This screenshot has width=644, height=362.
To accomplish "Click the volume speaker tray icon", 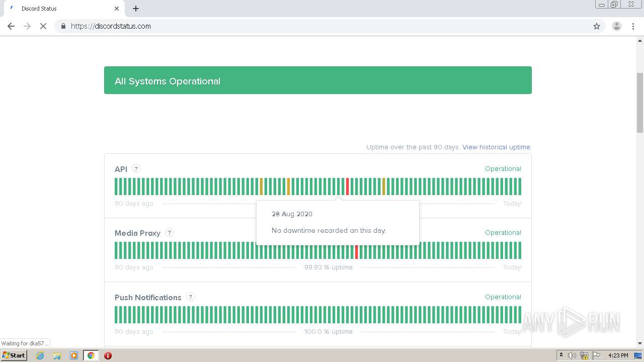I will pyautogui.click(x=572, y=355).
